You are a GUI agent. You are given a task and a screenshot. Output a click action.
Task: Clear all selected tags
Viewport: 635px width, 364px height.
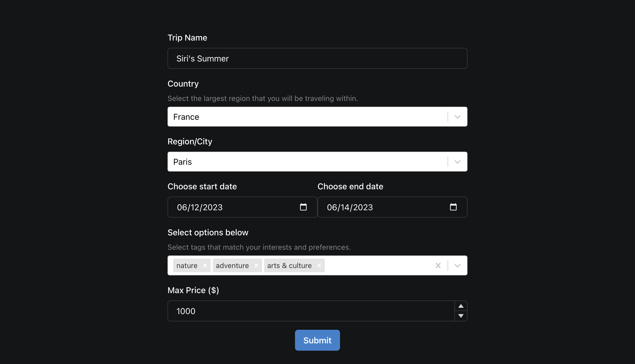tap(438, 265)
